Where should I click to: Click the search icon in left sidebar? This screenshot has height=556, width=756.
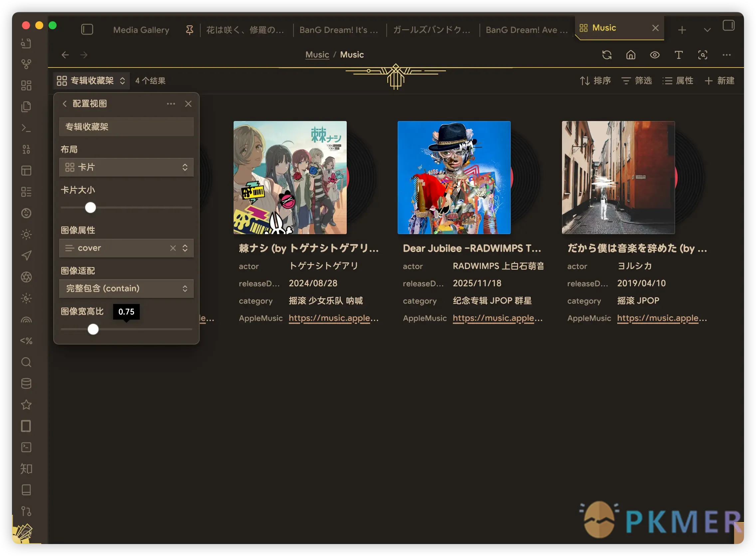coord(26,362)
